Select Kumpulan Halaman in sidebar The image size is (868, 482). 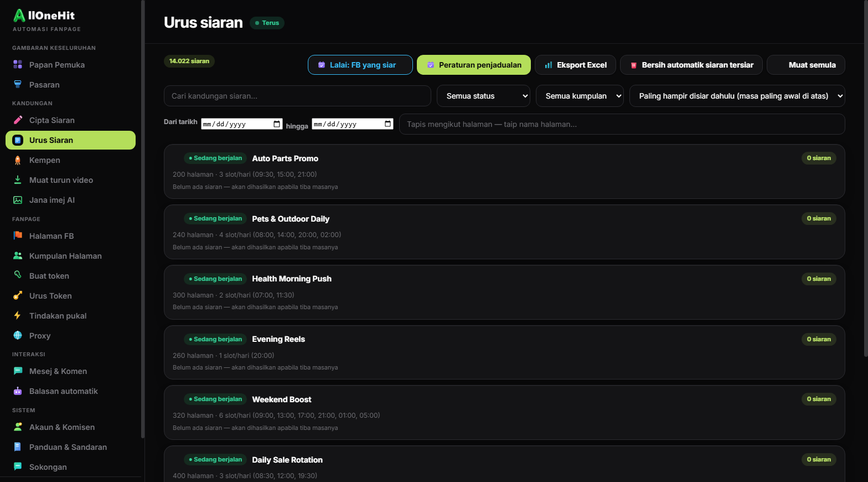point(70,256)
